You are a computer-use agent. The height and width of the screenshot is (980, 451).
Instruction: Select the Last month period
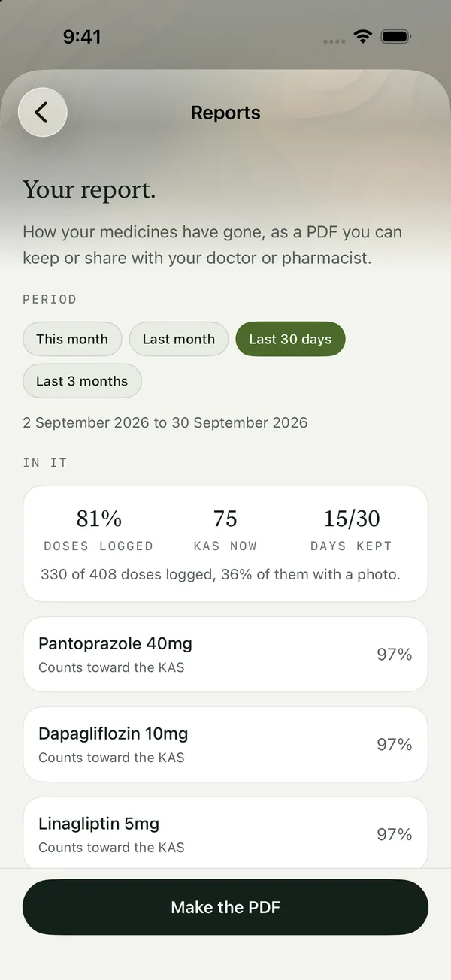pos(179,339)
